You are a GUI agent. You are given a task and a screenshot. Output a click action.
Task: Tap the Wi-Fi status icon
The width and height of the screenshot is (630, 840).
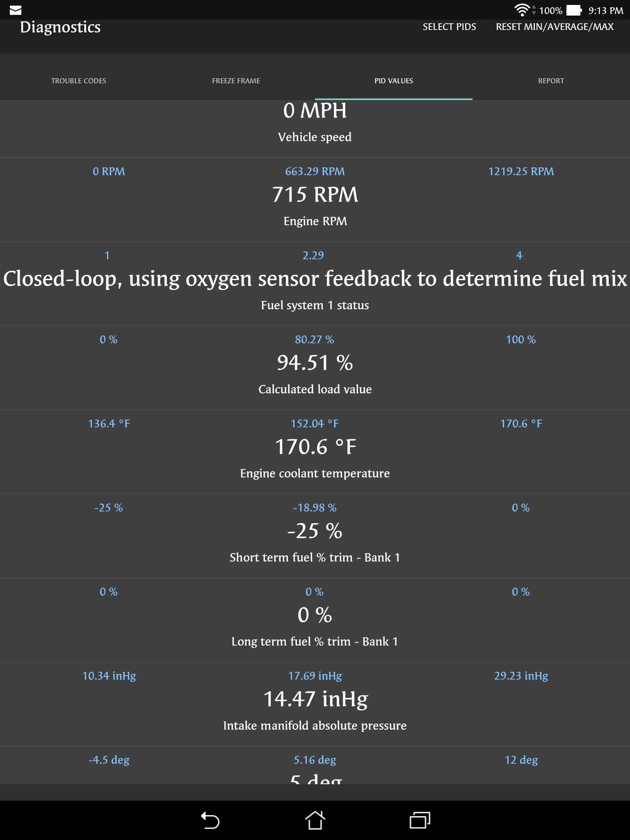(522, 10)
